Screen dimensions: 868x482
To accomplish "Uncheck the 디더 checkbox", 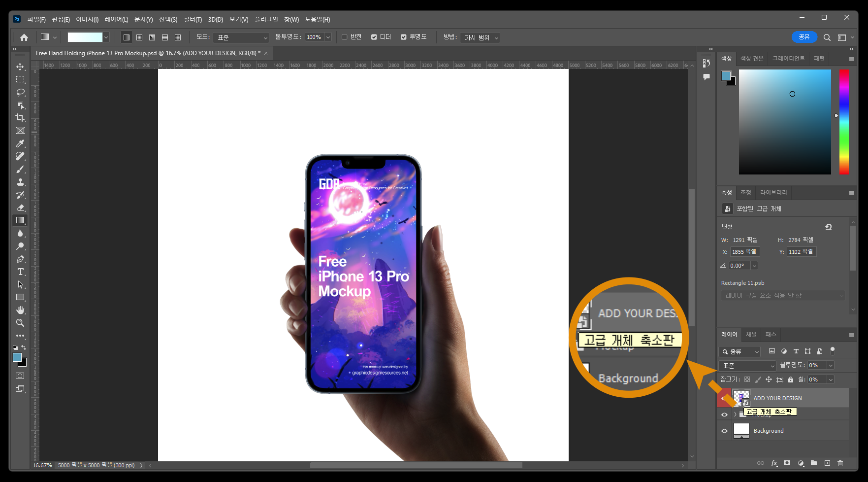I will pyautogui.click(x=374, y=37).
